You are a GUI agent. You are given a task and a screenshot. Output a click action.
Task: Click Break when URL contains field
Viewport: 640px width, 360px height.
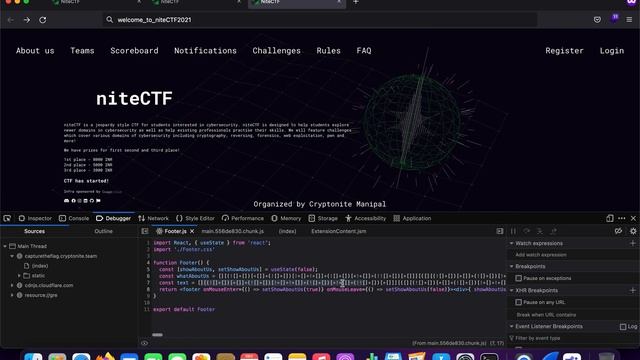pyautogui.click(x=573, y=315)
